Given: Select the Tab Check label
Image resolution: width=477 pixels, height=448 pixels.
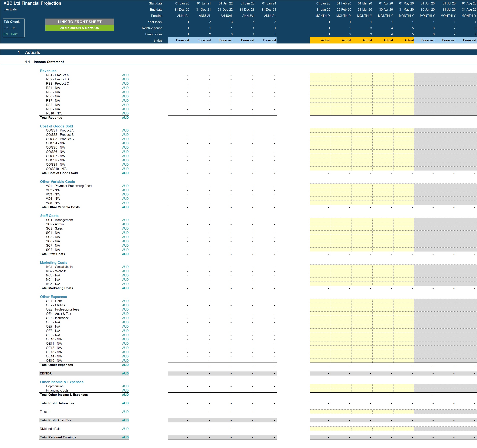Looking at the screenshot, I should (12, 22).
